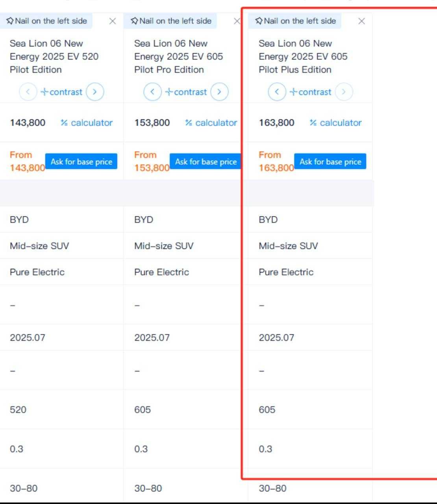This screenshot has width=437, height=504.
Task: Remove the EV 520 Pilot Edition column
Action: 113,21
